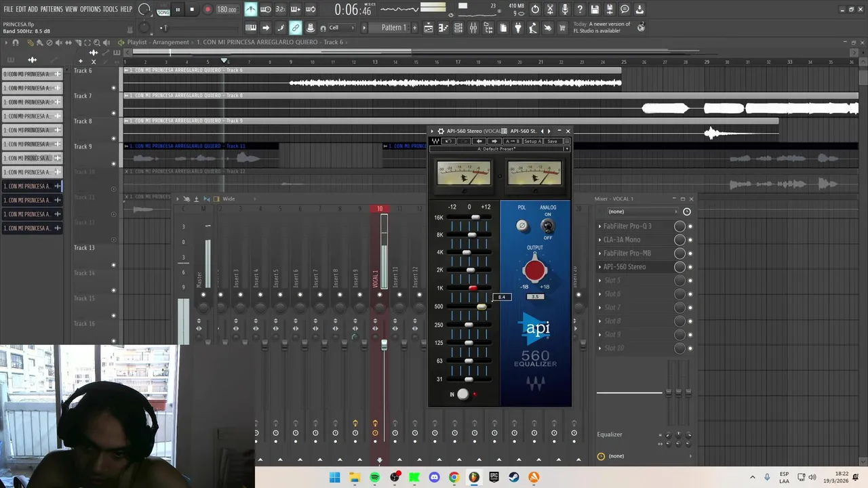Viewport: 868px width, 488px height.
Task: Open Steam from the taskbar
Action: pyautogui.click(x=514, y=477)
